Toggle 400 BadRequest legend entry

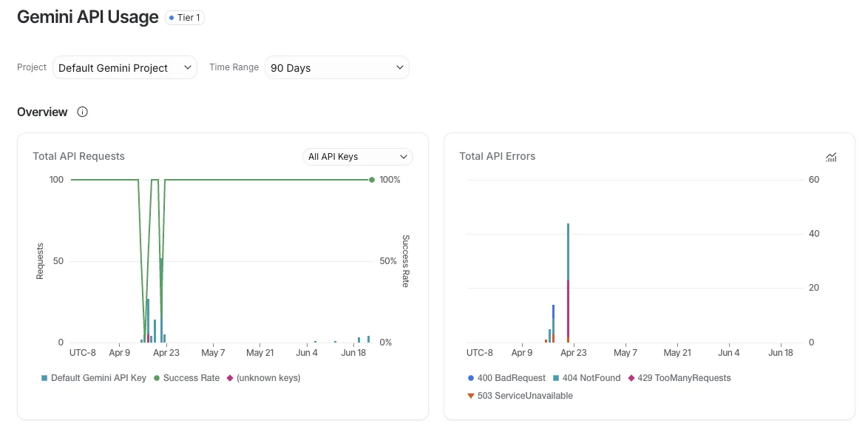(x=506, y=378)
